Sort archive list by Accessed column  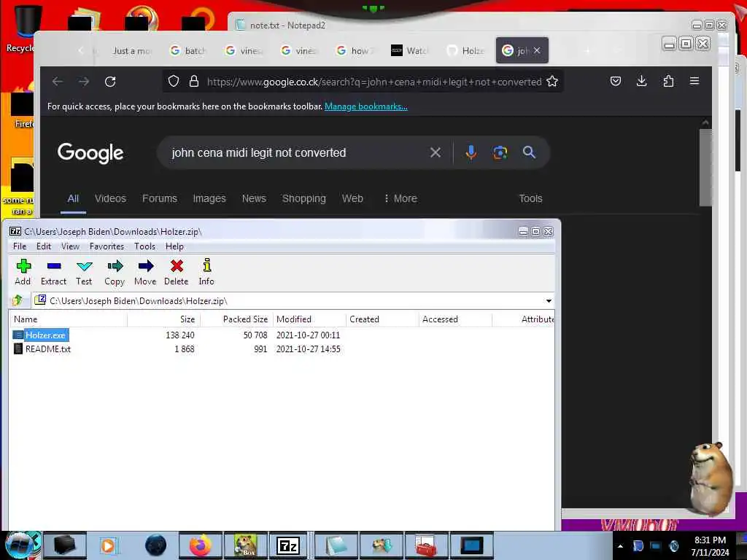pyautogui.click(x=455, y=319)
